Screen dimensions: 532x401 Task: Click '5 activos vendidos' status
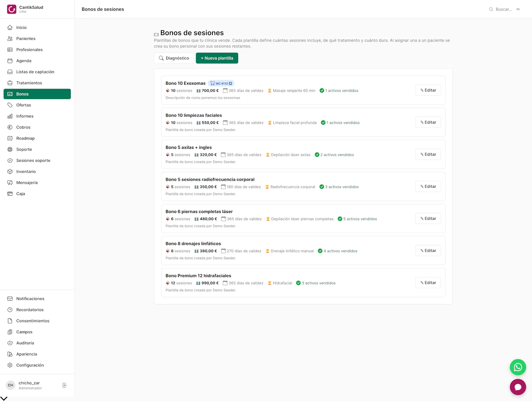(x=360, y=219)
